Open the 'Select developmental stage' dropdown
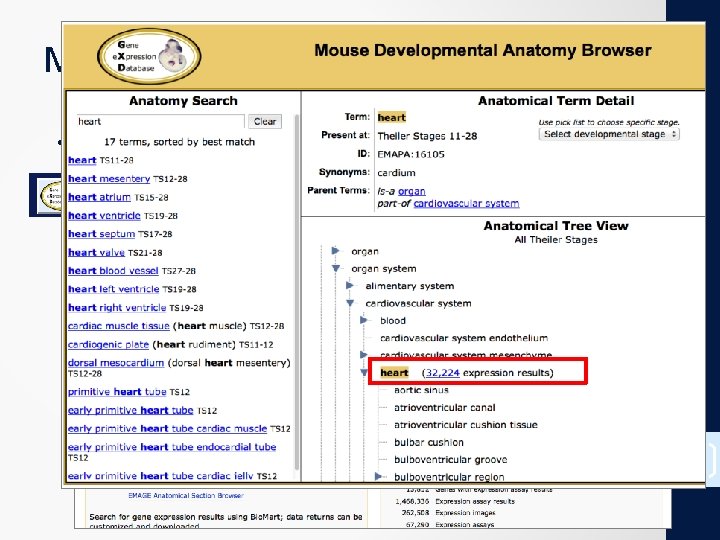The height and width of the screenshot is (540, 720). pos(609,134)
